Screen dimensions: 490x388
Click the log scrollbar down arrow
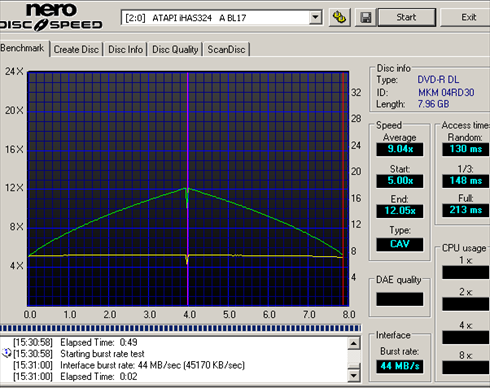354,376
